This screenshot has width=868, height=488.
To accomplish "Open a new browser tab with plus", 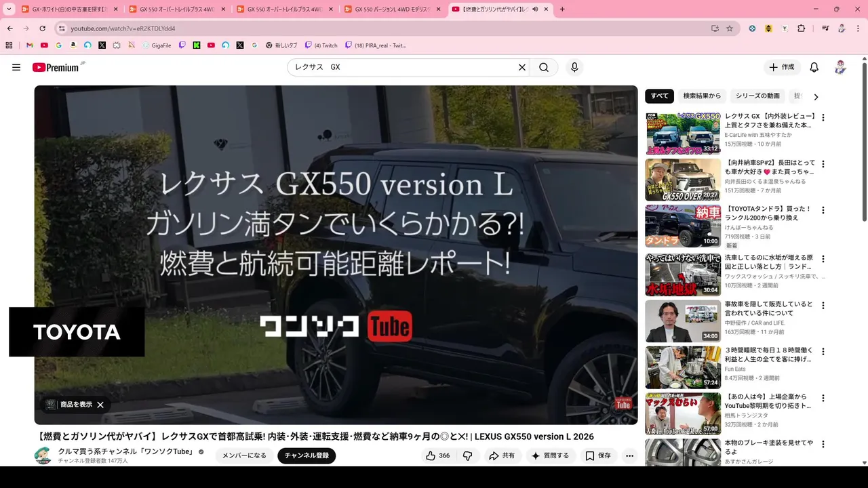I will coord(562,9).
